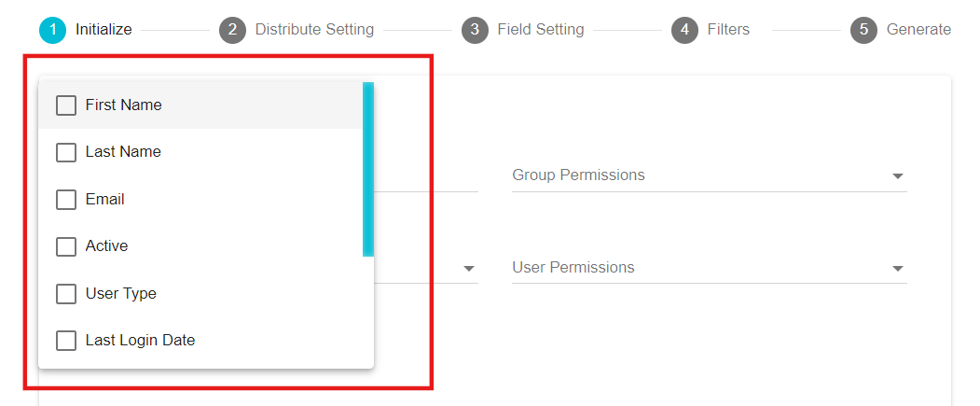Jump to the Generate step label
Screen dimensions: 980x406
click(x=918, y=30)
